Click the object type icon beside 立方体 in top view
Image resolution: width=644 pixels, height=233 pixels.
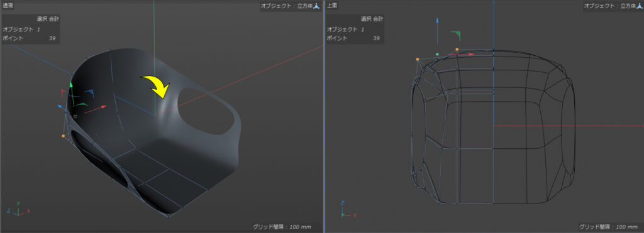[640, 6]
